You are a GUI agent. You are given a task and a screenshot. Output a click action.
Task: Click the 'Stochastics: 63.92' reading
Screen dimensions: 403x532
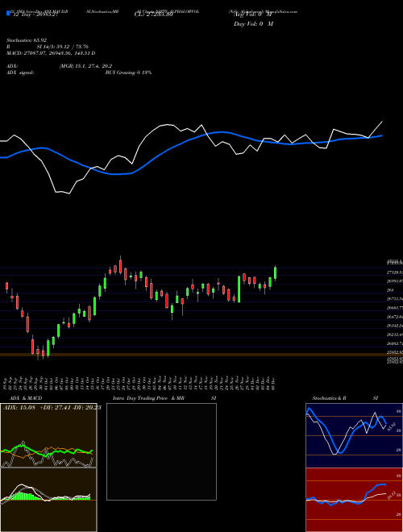(27, 40)
